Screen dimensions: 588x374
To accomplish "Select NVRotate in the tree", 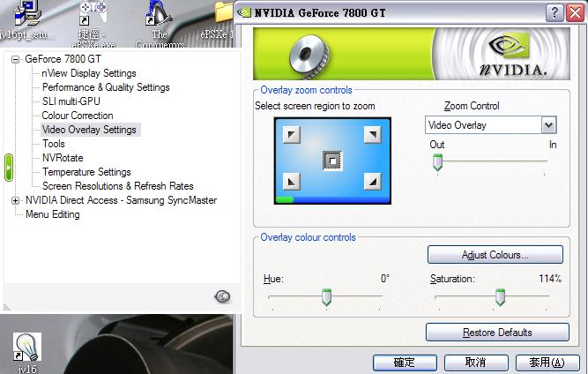I will 63,158.
